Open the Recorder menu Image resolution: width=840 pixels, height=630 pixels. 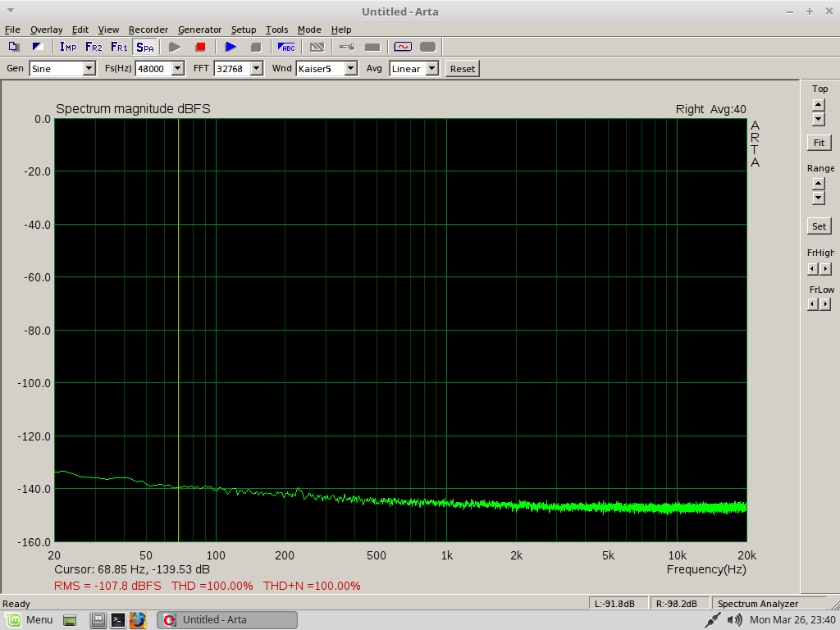(x=148, y=30)
